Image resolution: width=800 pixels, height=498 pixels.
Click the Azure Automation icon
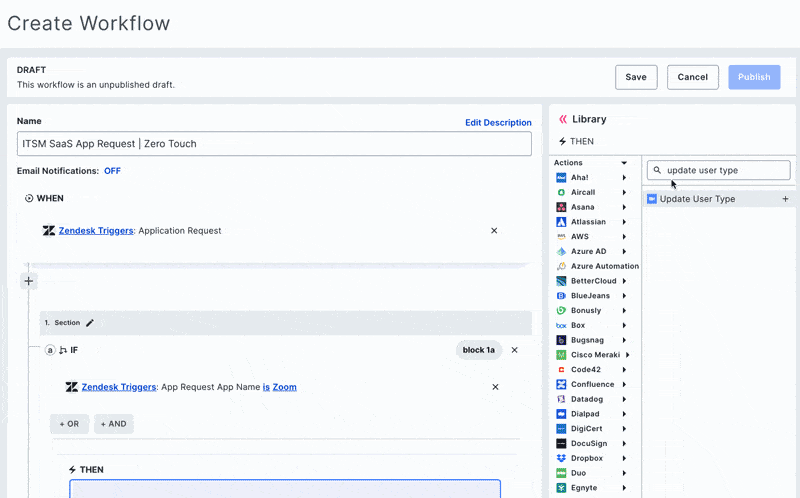pyautogui.click(x=561, y=266)
